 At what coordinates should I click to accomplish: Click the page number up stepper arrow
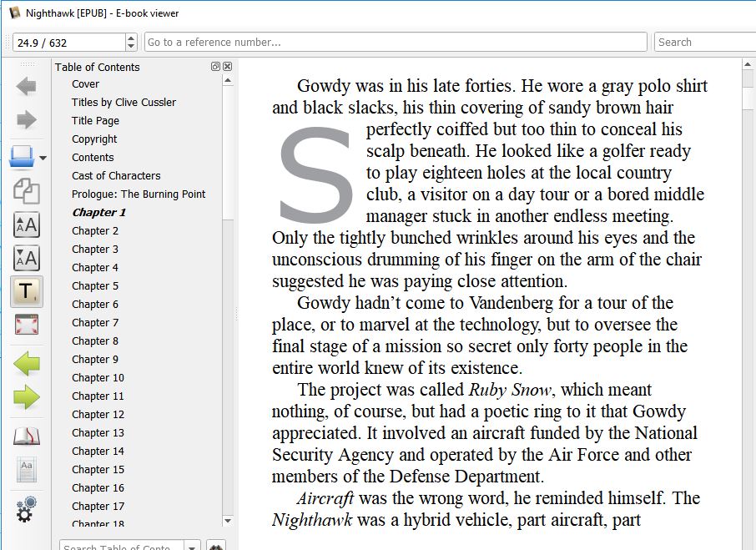point(131,38)
